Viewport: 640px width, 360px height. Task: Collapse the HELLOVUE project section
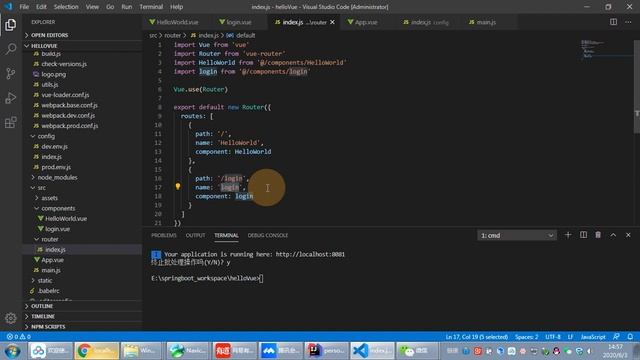pyautogui.click(x=82, y=46)
